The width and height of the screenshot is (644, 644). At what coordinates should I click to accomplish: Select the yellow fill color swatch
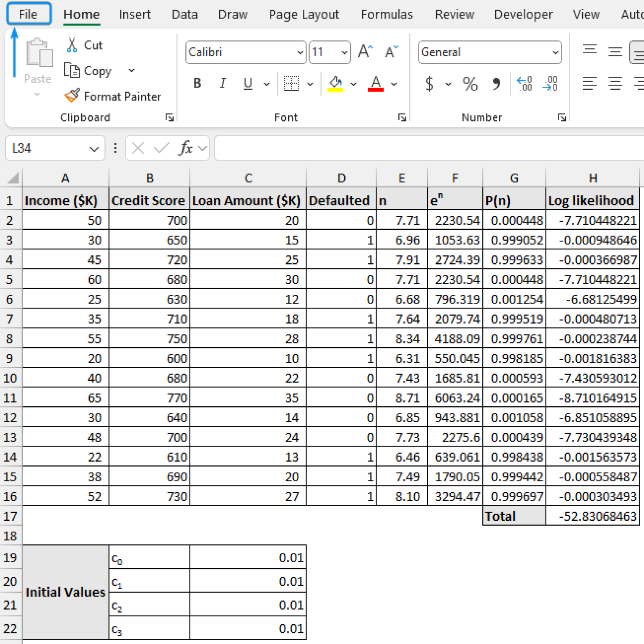[x=334, y=89]
